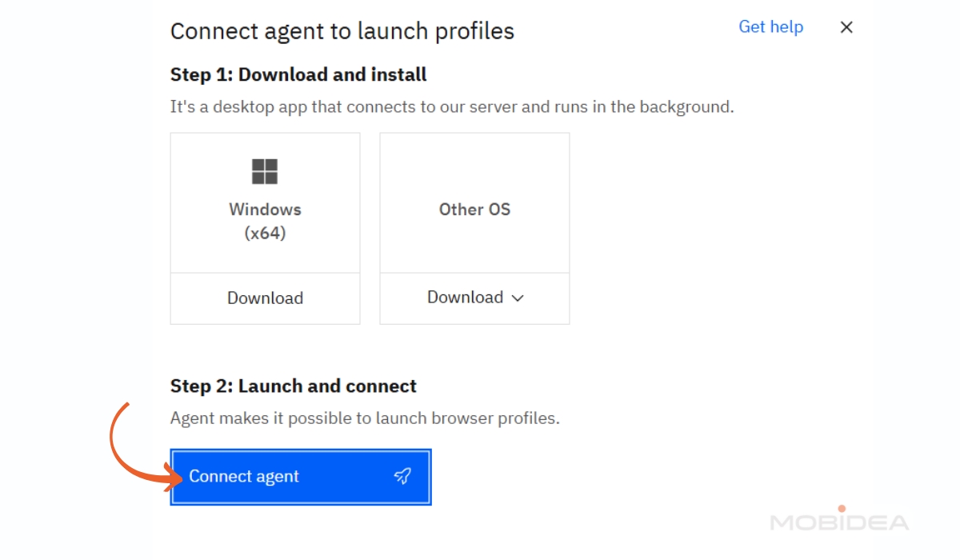Click the orange dot above Mobidea logo
The width and height of the screenshot is (960, 560).
[x=841, y=507]
